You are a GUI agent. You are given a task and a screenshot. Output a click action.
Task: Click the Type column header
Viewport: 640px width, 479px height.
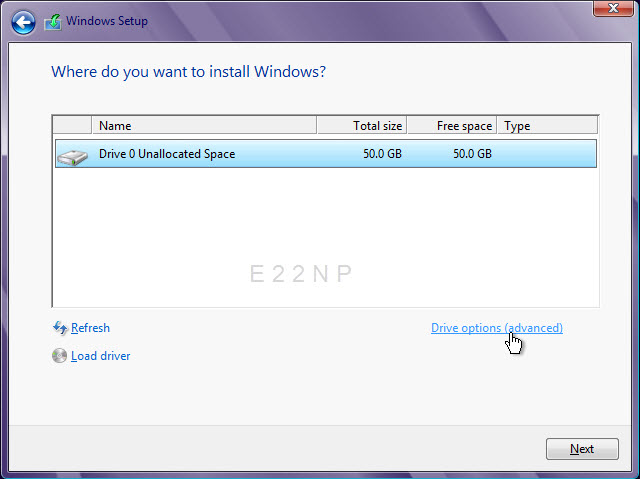tap(546, 126)
